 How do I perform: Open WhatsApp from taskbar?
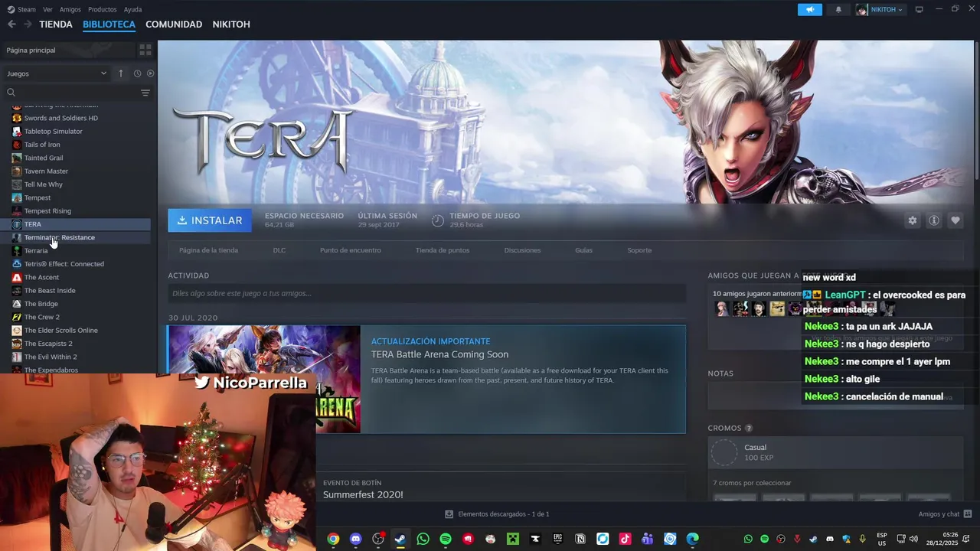point(423,539)
